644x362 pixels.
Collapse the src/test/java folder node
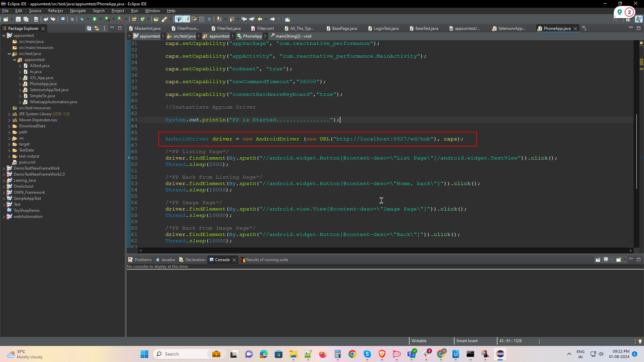click(9, 54)
